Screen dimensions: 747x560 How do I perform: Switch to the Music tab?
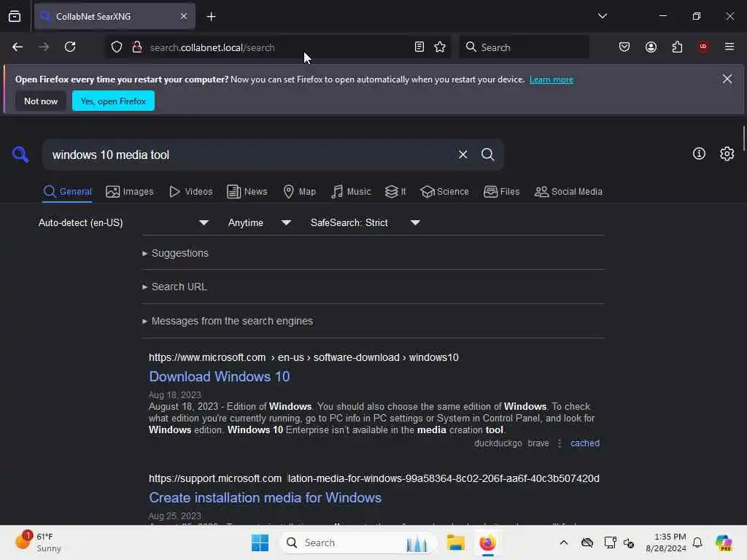(351, 192)
